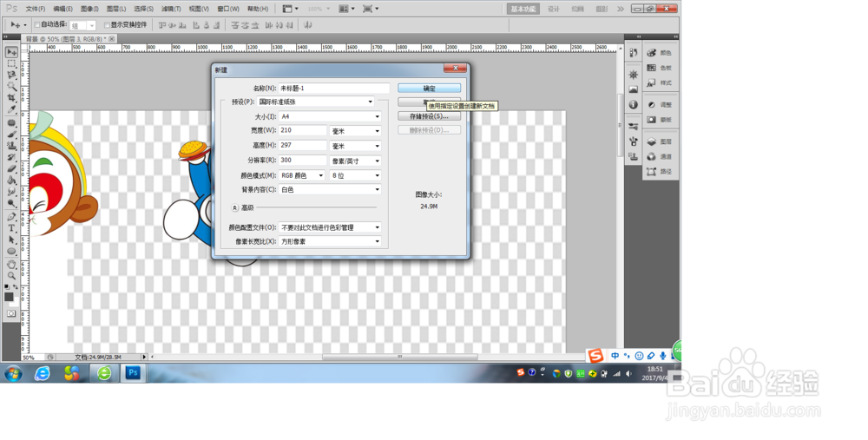Open the 像素长宽比 方形像素 dropdown
868x440 pixels.
[330, 242]
